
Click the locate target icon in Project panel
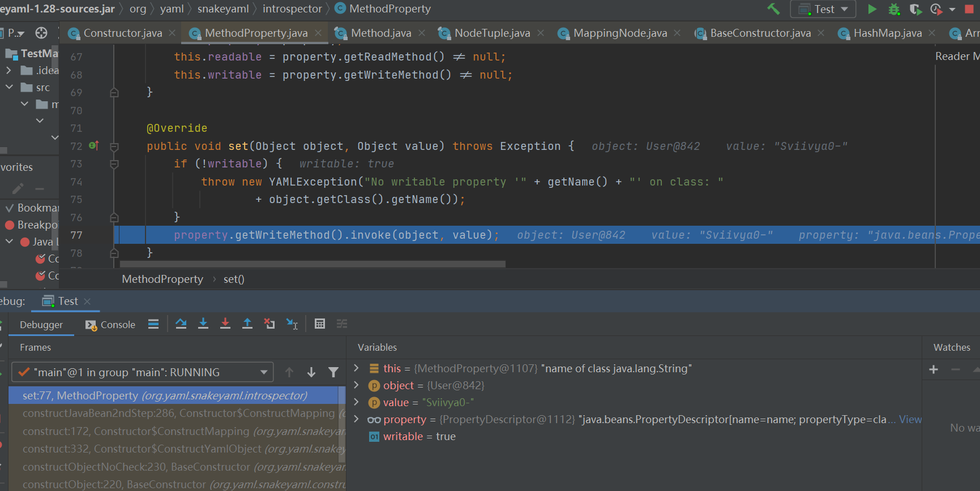(41, 33)
